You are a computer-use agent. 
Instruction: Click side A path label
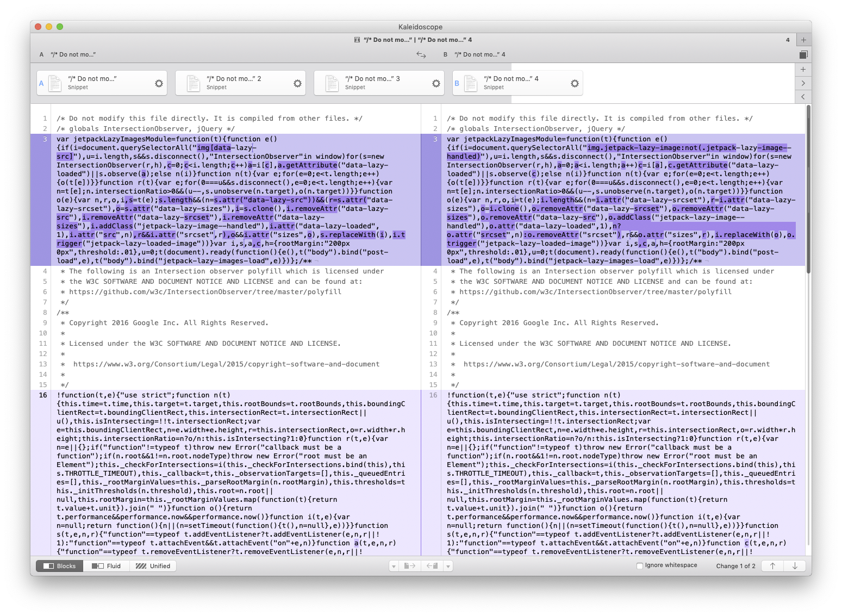pos(73,54)
